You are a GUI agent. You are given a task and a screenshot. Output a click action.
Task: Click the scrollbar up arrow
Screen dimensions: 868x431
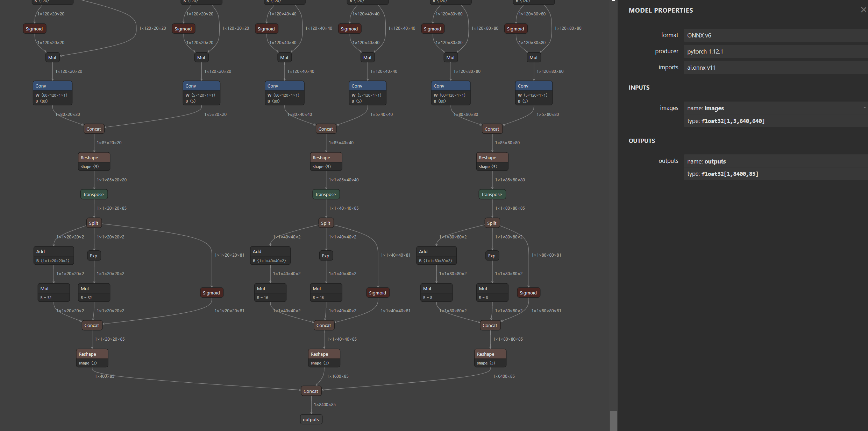click(613, 1)
